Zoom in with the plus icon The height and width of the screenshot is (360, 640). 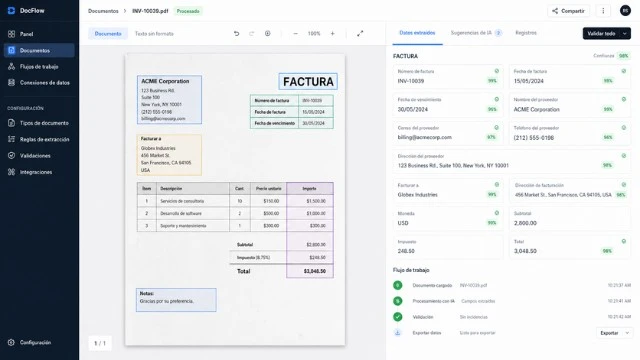(333, 33)
